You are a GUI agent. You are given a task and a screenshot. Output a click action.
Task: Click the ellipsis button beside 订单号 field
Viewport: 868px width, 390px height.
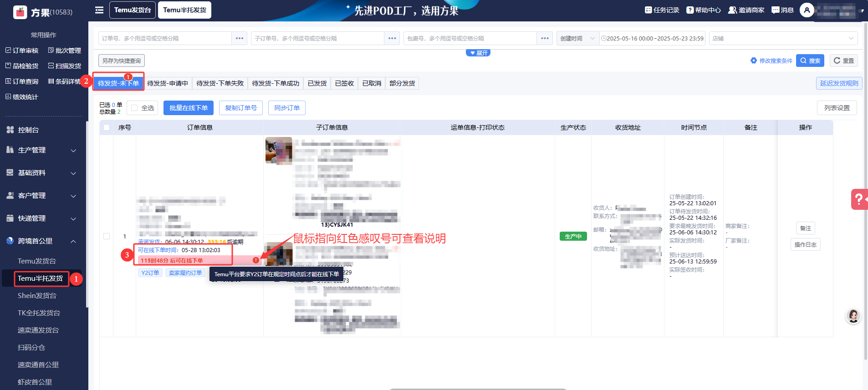240,38
